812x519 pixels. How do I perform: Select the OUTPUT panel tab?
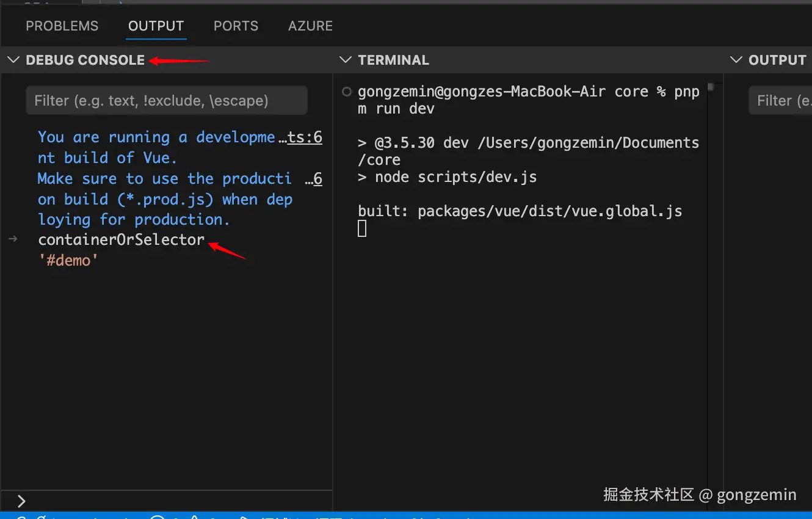pyautogui.click(x=156, y=26)
